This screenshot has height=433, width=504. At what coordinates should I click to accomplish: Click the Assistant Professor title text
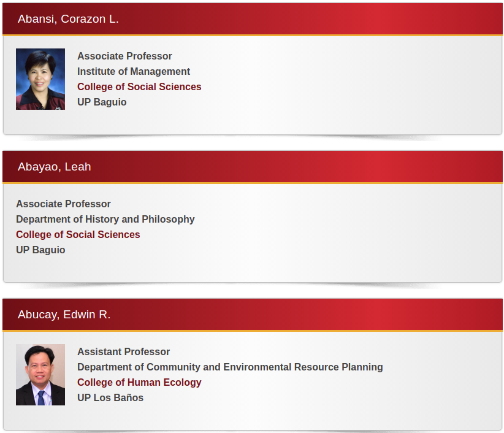click(124, 351)
